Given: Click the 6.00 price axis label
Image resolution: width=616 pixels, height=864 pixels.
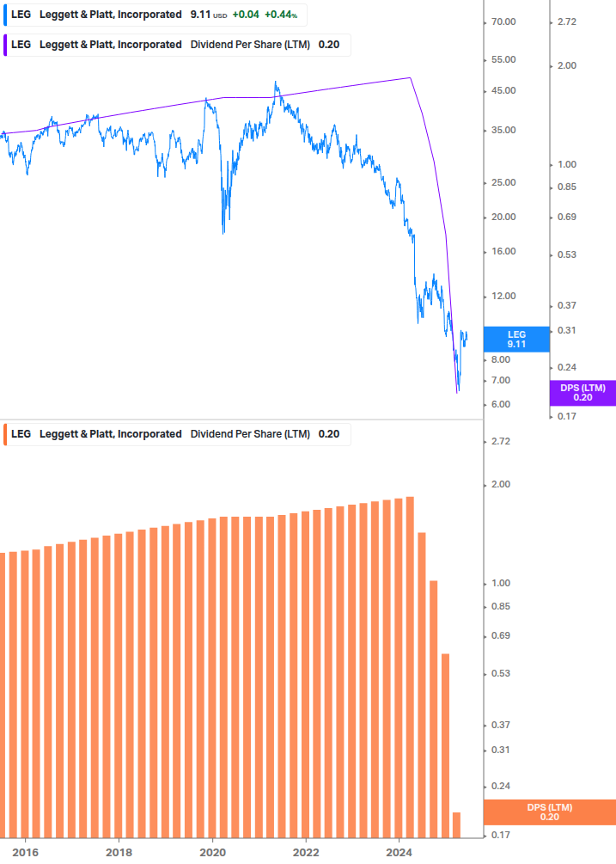Looking at the screenshot, I should pos(500,404).
